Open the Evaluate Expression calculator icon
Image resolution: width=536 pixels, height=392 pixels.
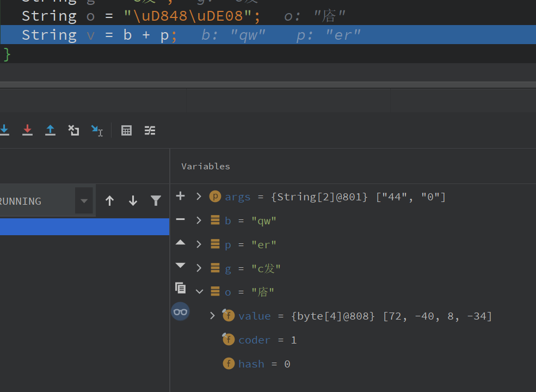tap(126, 130)
